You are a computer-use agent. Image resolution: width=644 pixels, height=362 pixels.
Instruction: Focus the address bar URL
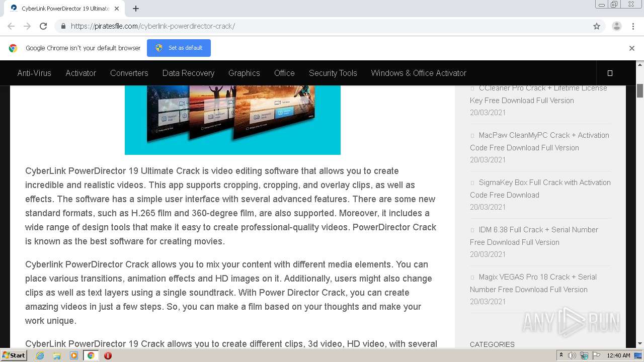point(152,26)
